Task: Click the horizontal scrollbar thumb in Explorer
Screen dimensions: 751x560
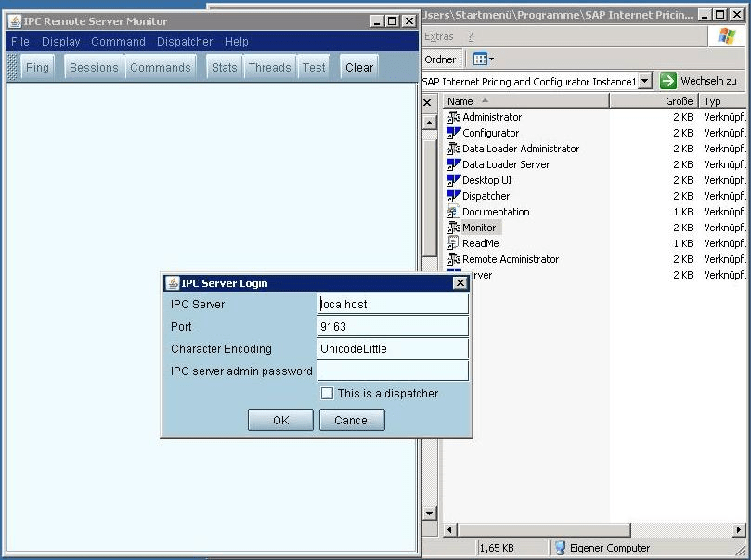Action: point(544,530)
